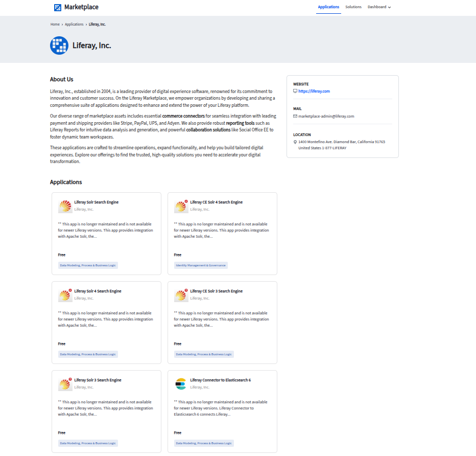
Task: Click Data Modeling tag on Elasticsearch 6 card
Action: [x=204, y=444]
